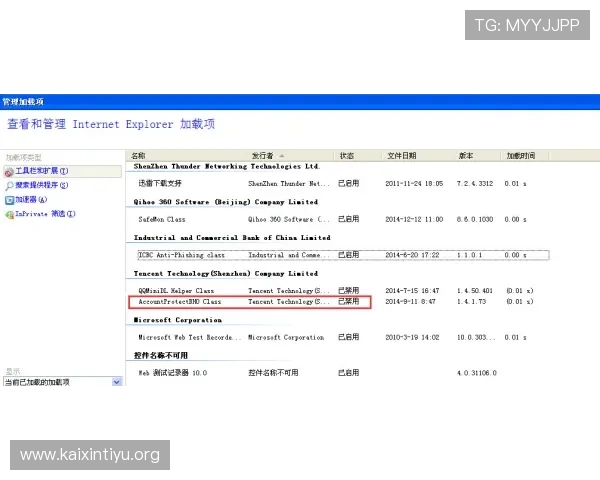Click the Industrial and Commercial Bank group header

[x=232, y=238]
